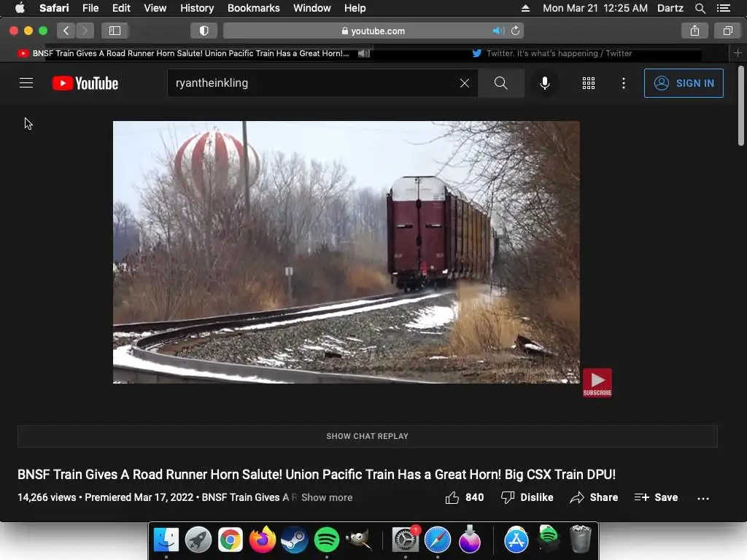Launch Steam from the Dock
This screenshot has width=747, height=560.
coord(295,540)
